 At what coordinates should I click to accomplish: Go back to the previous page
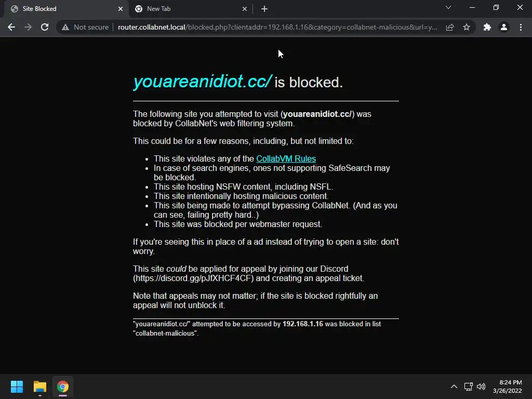(x=11, y=27)
